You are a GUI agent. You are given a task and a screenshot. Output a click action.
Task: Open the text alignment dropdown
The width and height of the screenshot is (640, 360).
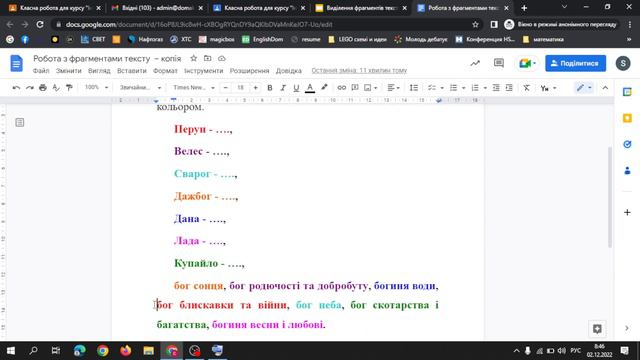pyautogui.click(x=393, y=88)
